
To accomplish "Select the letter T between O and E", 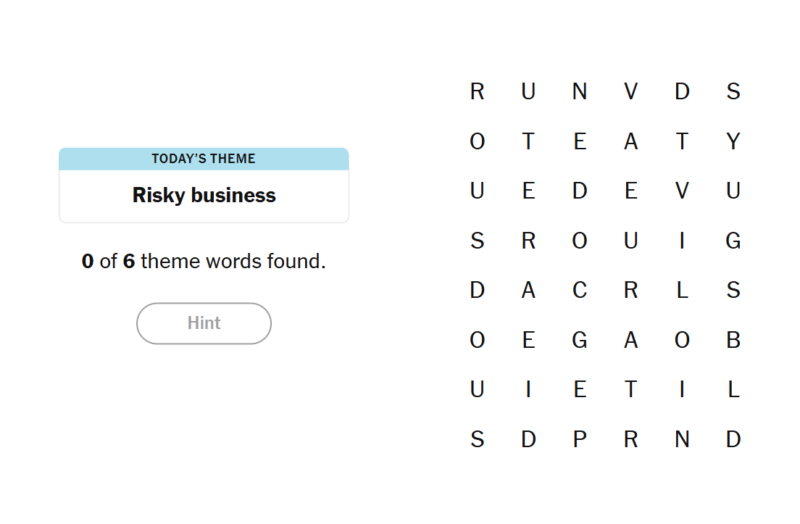I will 528,142.
